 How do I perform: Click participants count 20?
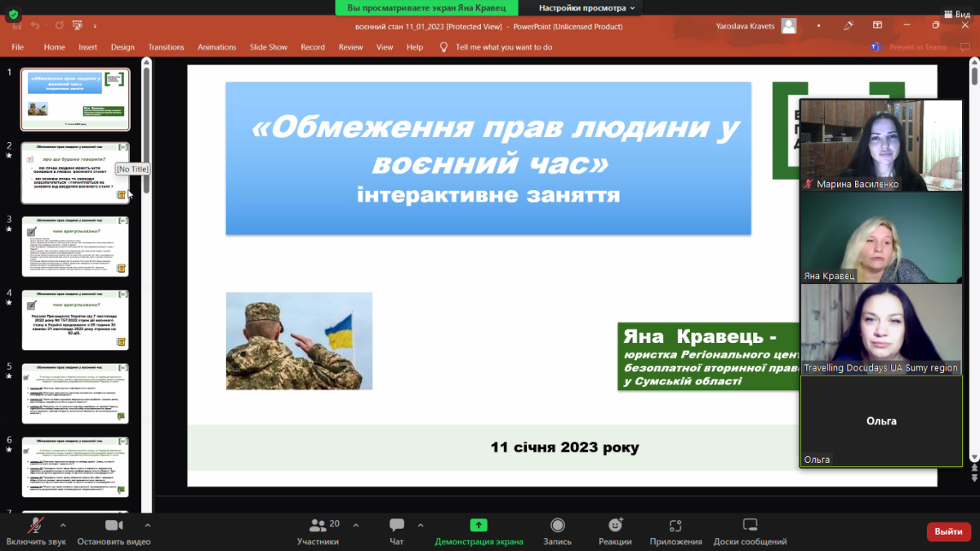334,523
